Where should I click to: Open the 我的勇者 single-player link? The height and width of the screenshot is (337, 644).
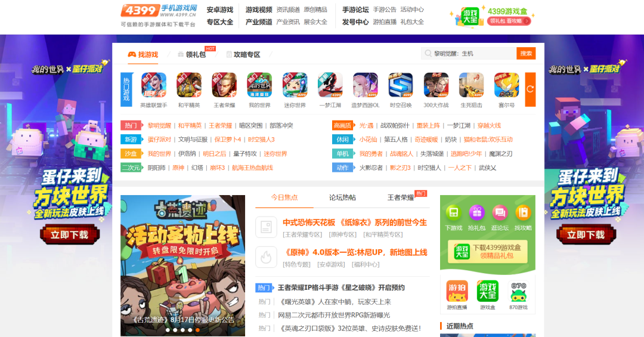pos(371,154)
